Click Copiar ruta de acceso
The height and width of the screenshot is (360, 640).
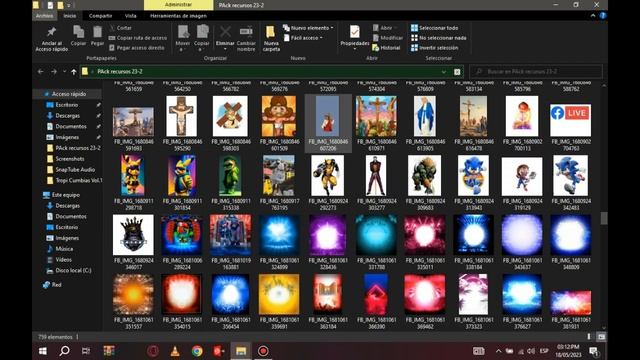coord(138,38)
